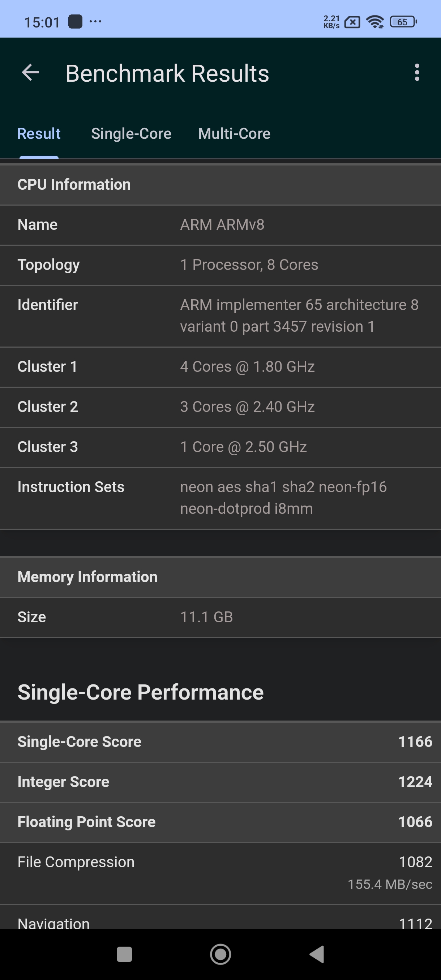The height and width of the screenshot is (980, 441).
Task: Tap the back arrow icon
Action: (31, 73)
